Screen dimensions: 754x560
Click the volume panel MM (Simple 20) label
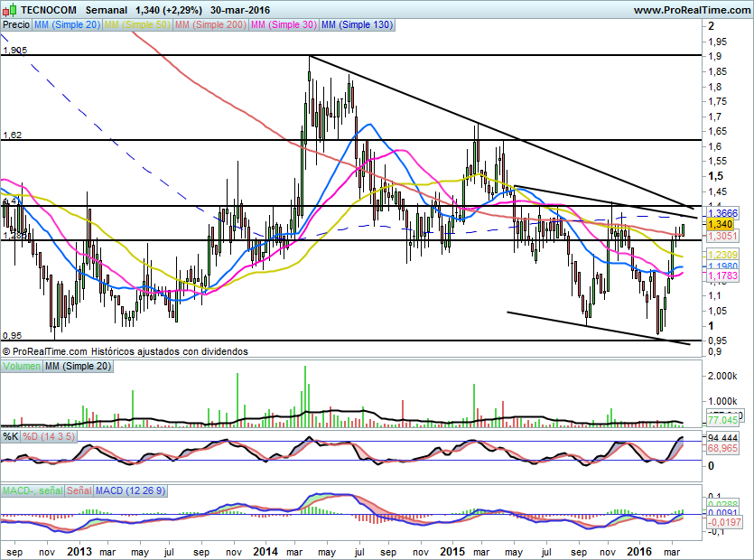point(79,366)
